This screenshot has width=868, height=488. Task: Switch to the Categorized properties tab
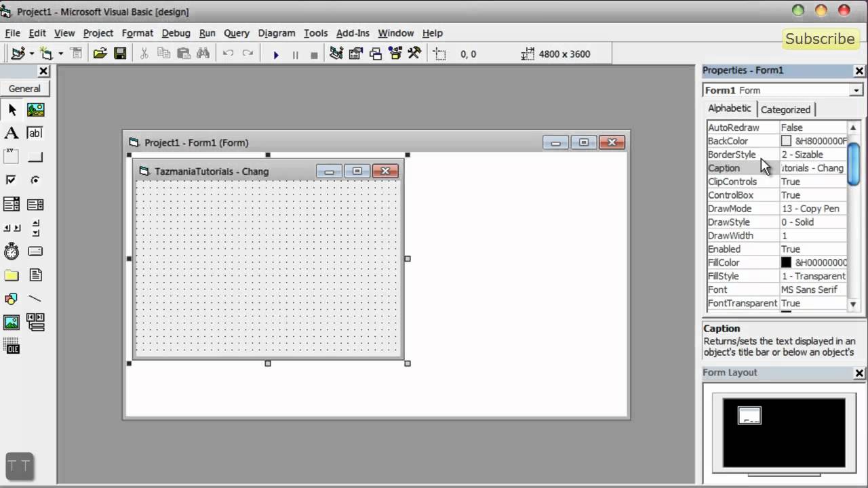pos(785,109)
